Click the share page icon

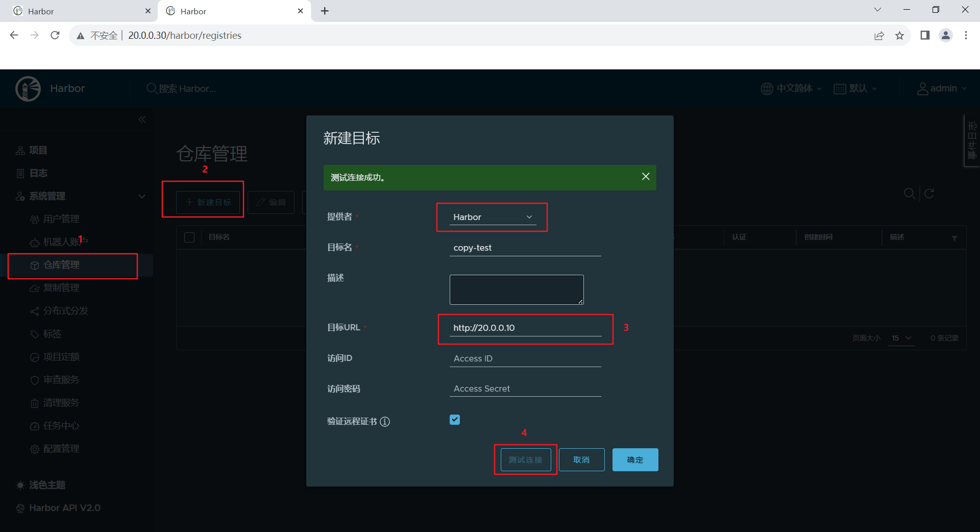[x=879, y=35]
